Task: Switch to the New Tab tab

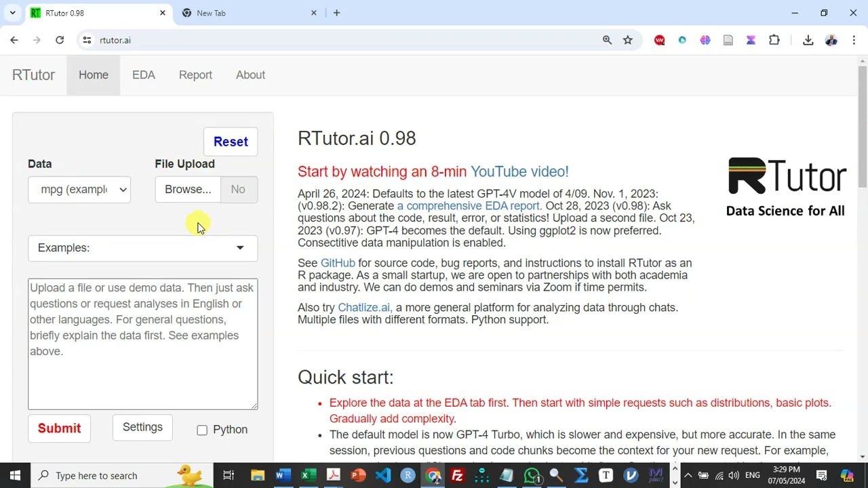Action: [x=250, y=13]
